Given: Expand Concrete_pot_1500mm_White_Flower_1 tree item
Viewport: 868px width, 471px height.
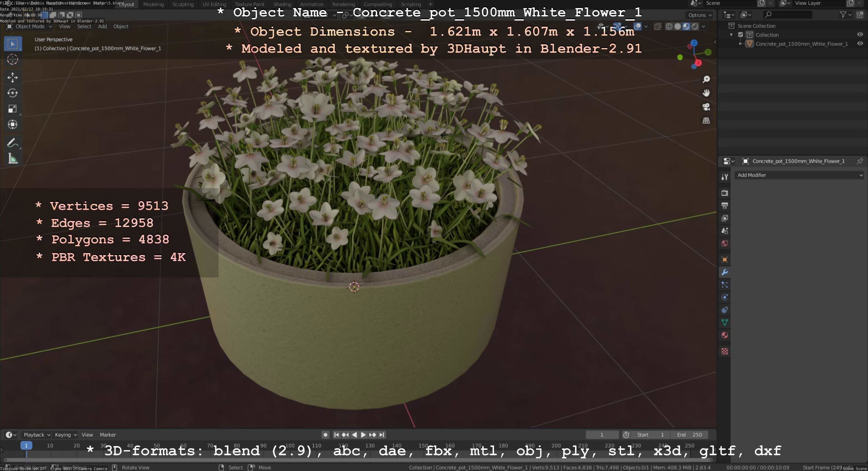Looking at the screenshot, I should coord(740,44).
